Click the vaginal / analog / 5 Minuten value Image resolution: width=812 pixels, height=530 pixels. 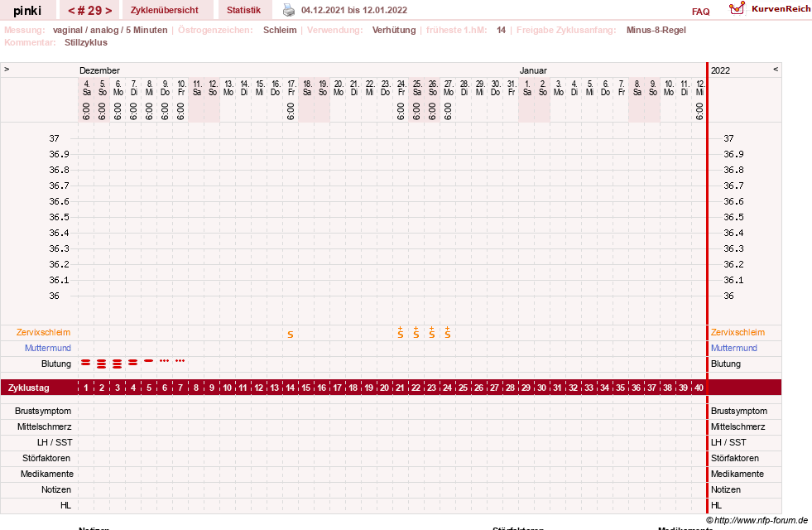[110, 30]
